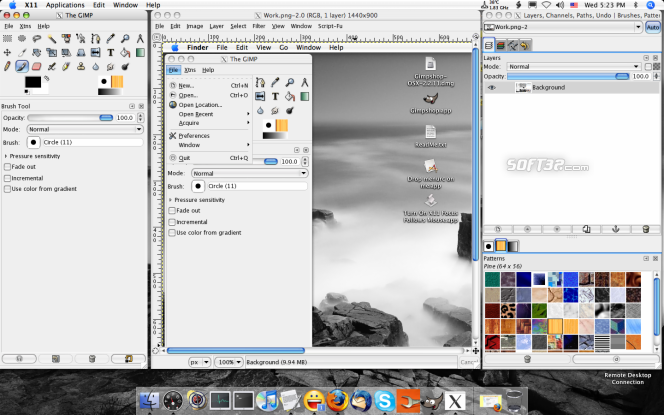The height and width of the screenshot is (415, 664).
Task: Check Incremental in Brush Tool options
Action: point(8,178)
